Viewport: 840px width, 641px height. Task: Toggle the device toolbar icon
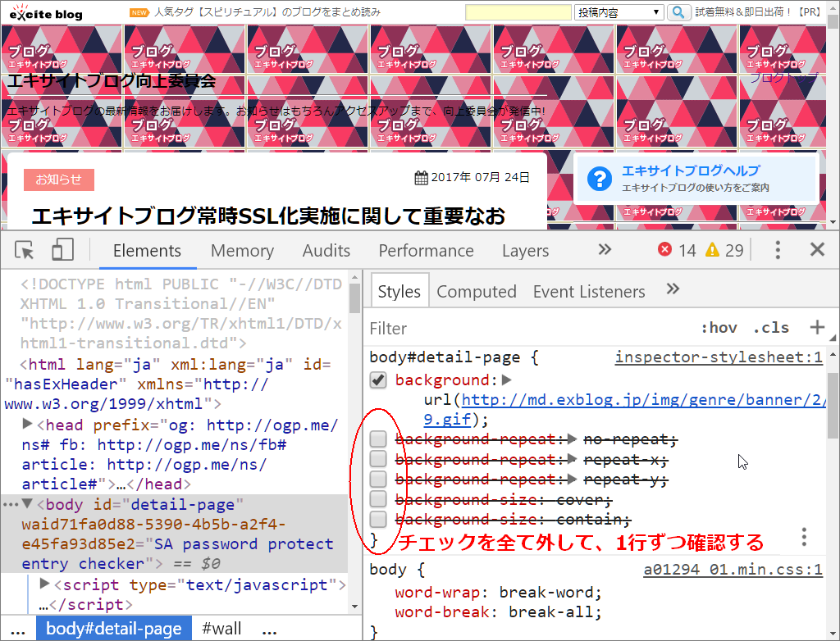tap(62, 249)
